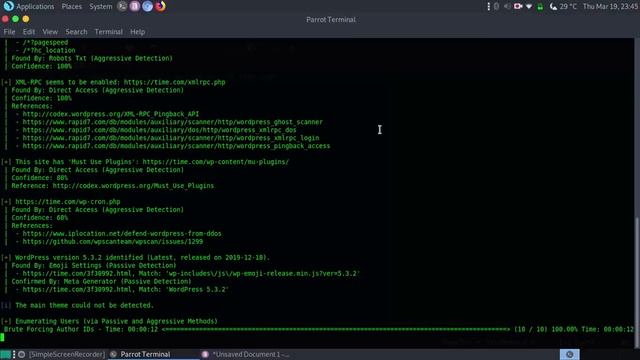Open the pink launcher icon in top panel
Image resolution: width=640 pixels, height=360 pixels.
(x=135, y=6)
